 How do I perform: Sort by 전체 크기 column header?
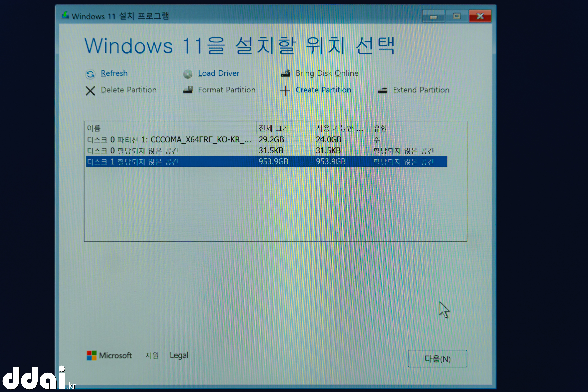tap(274, 128)
